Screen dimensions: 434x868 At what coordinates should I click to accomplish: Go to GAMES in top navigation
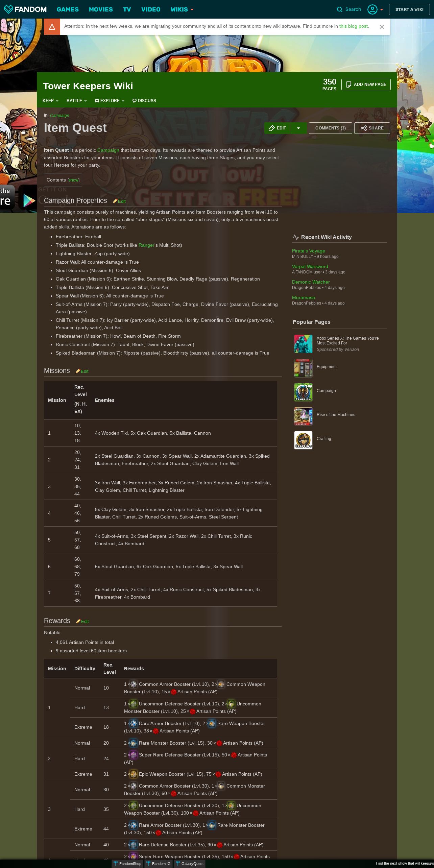[x=68, y=9]
